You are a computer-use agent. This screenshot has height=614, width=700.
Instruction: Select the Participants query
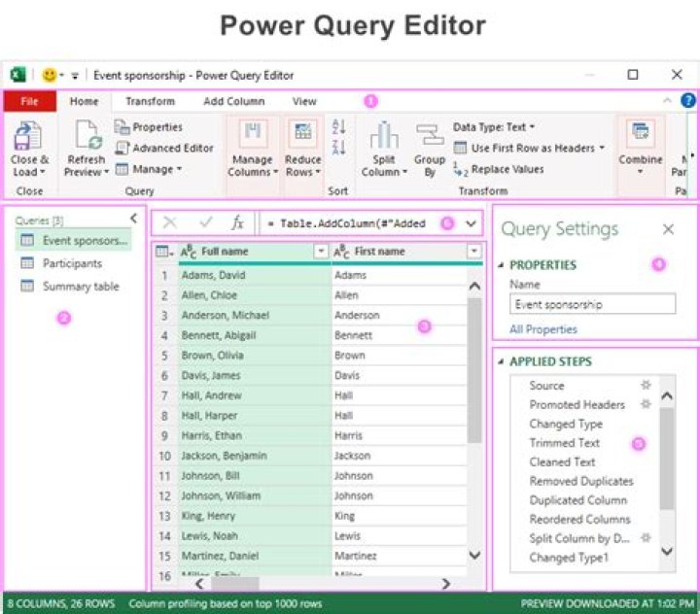(72, 263)
